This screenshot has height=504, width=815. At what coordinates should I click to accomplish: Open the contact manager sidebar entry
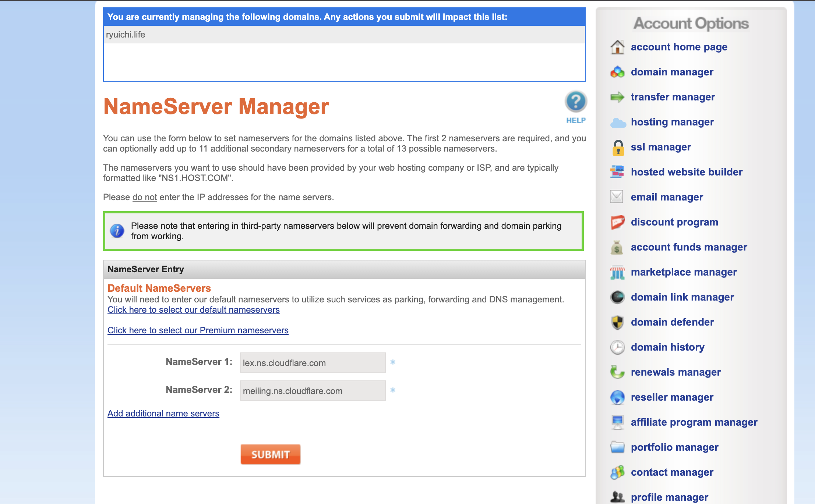tap(672, 472)
